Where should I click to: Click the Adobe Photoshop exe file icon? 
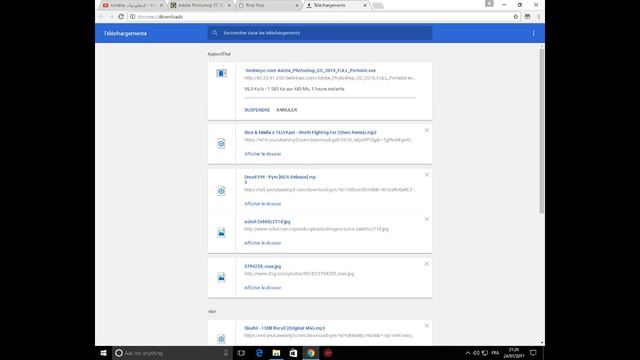[221, 73]
